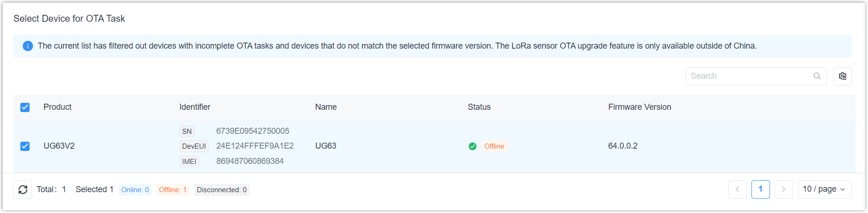Click the IMEI identifier tag

click(189, 162)
